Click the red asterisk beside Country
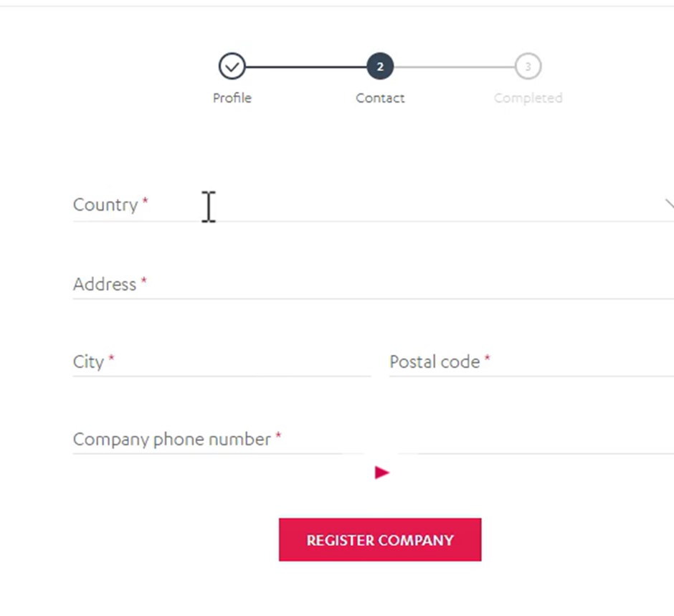This screenshot has width=674, height=616. tap(145, 202)
